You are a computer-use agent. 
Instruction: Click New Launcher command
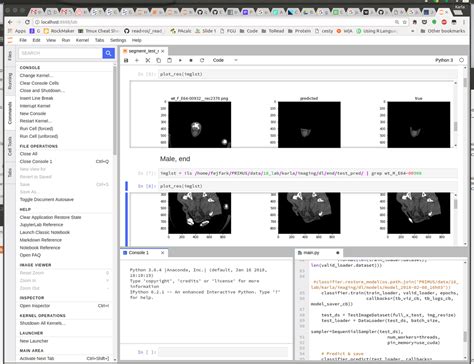tap(34, 341)
